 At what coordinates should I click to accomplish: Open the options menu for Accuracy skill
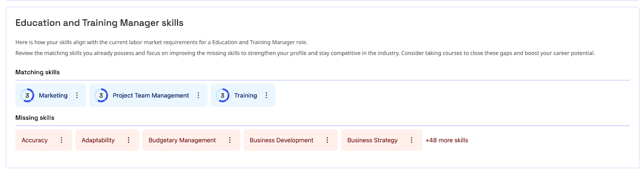[x=62, y=140]
